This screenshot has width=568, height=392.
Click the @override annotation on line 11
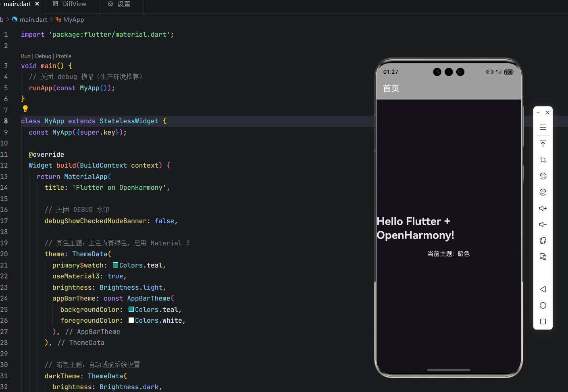tap(46, 154)
